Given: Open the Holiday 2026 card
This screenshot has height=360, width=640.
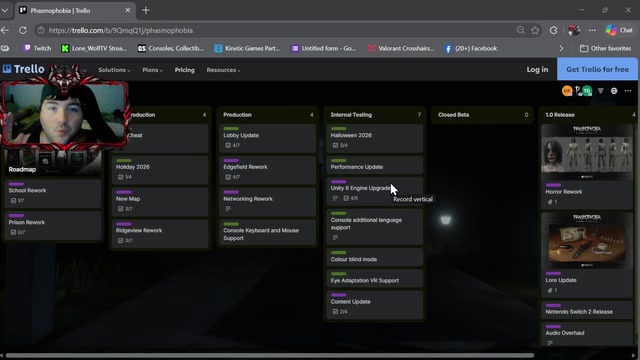Looking at the screenshot, I should click(160, 170).
